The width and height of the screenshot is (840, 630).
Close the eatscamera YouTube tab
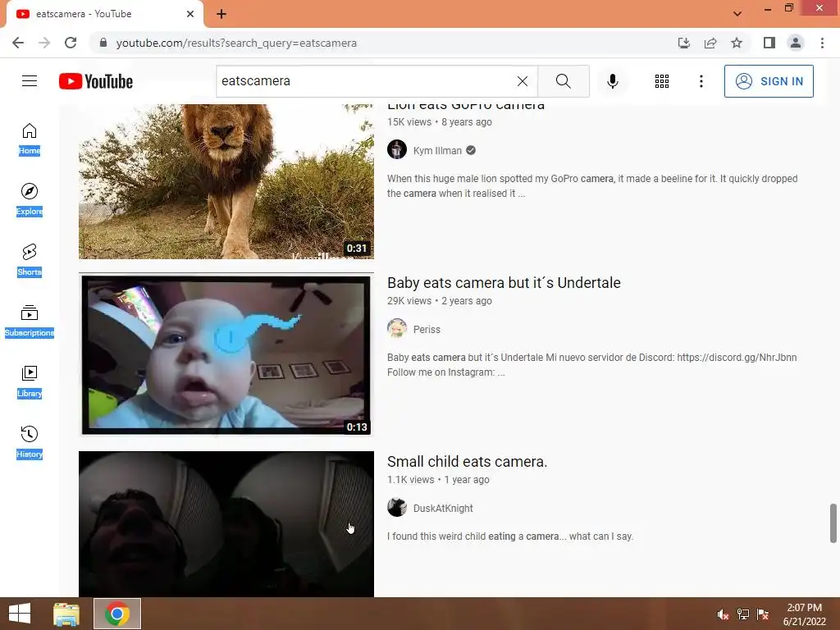190,14
